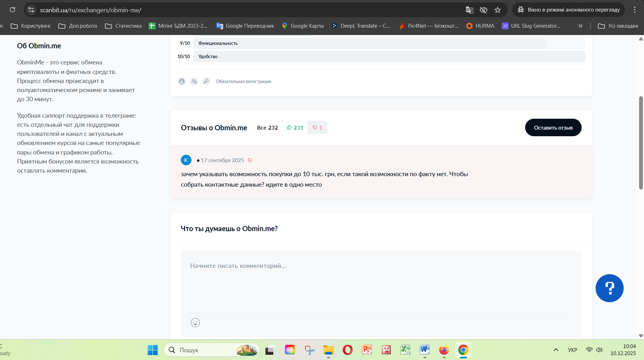Click the key registration feature icon
644x360 pixels.
[206, 81]
